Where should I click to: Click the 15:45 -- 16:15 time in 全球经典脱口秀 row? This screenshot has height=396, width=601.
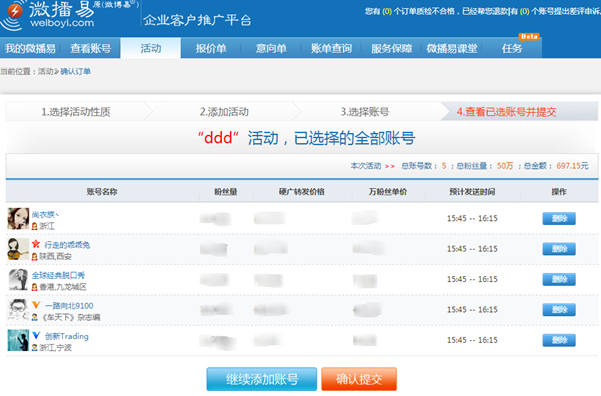click(x=472, y=279)
